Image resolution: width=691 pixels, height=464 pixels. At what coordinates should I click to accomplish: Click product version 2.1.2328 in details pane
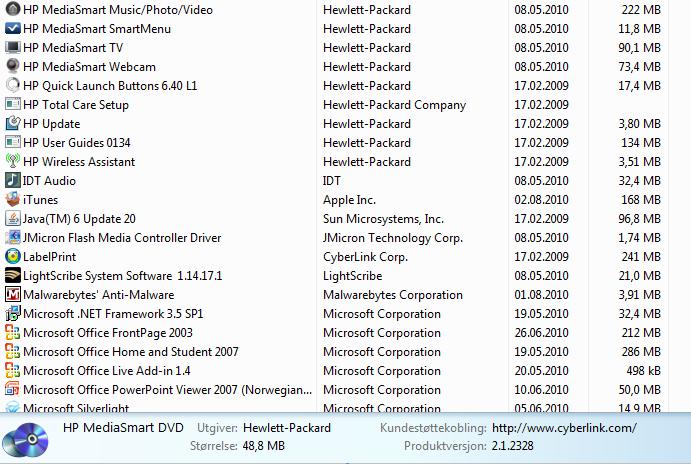click(x=513, y=445)
